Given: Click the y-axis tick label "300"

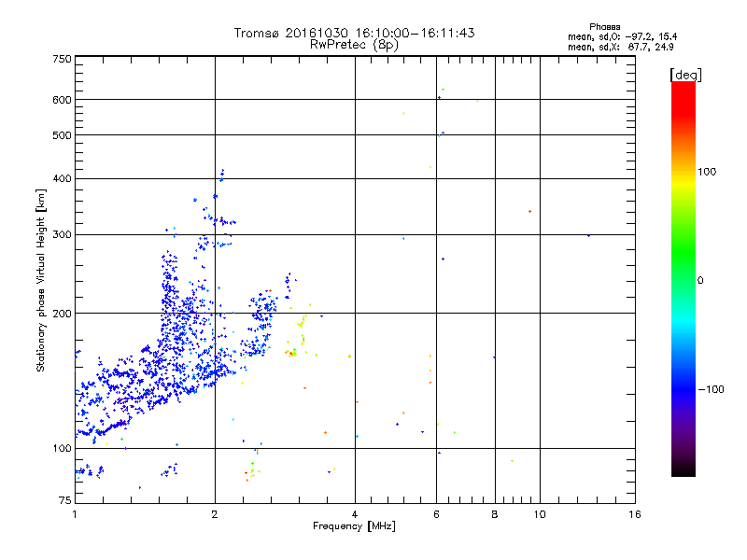Looking at the screenshot, I should tap(62, 234).
